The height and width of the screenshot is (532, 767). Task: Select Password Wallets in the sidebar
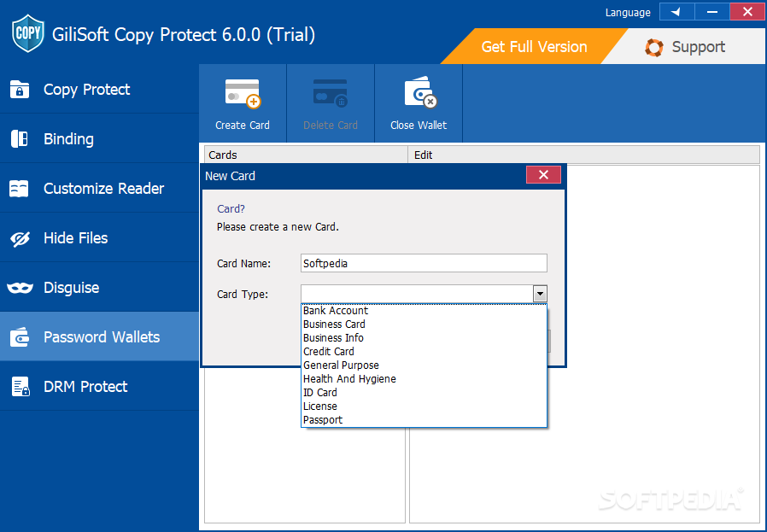coord(99,337)
